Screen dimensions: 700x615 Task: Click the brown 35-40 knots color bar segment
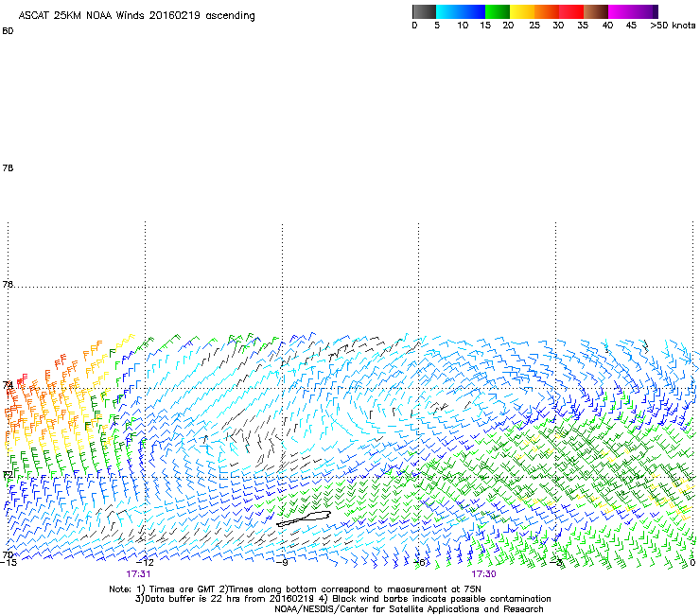point(596,11)
